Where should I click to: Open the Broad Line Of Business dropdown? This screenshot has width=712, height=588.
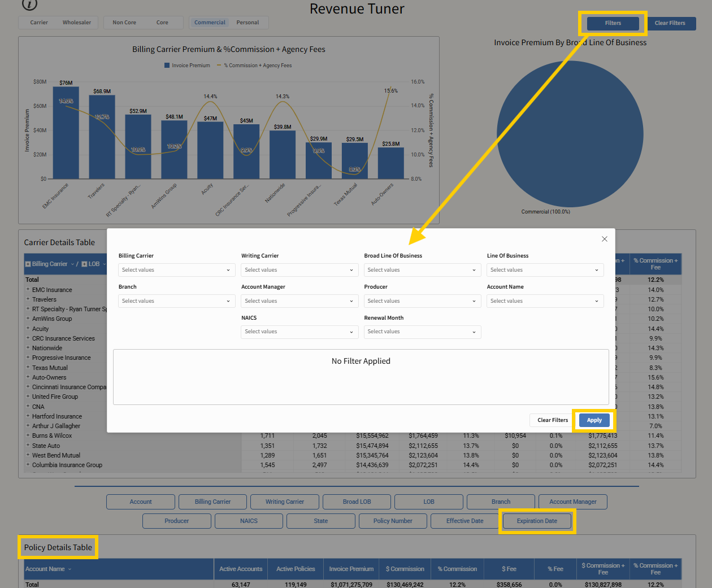pos(422,270)
